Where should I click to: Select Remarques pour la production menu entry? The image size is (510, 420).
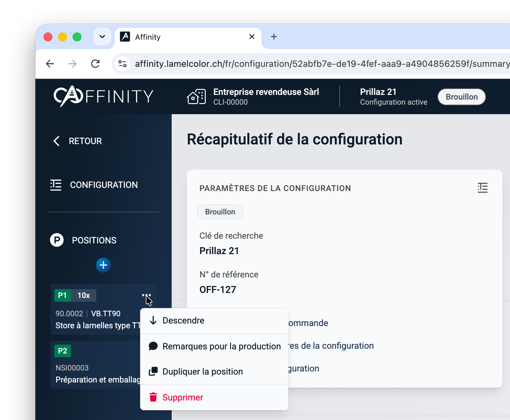pos(214,346)
